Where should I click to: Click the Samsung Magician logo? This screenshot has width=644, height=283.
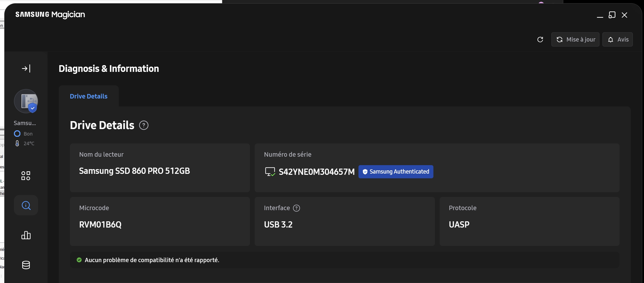pos(50,14)
